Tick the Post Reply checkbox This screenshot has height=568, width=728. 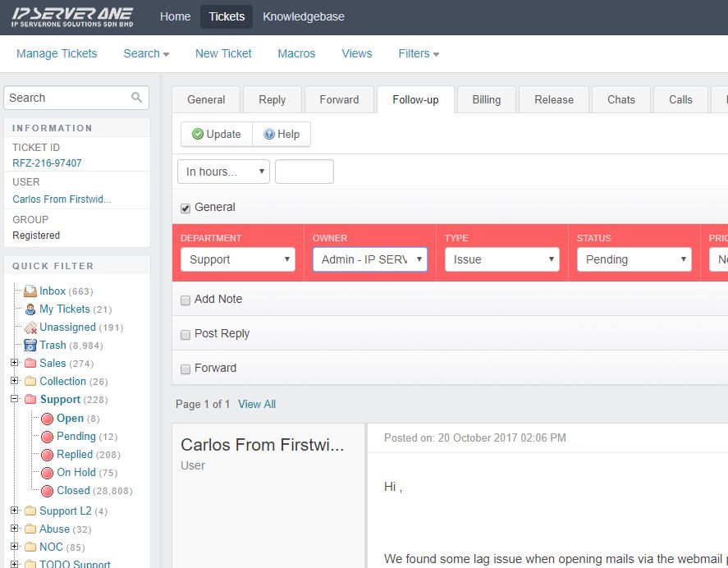point(185,335)
